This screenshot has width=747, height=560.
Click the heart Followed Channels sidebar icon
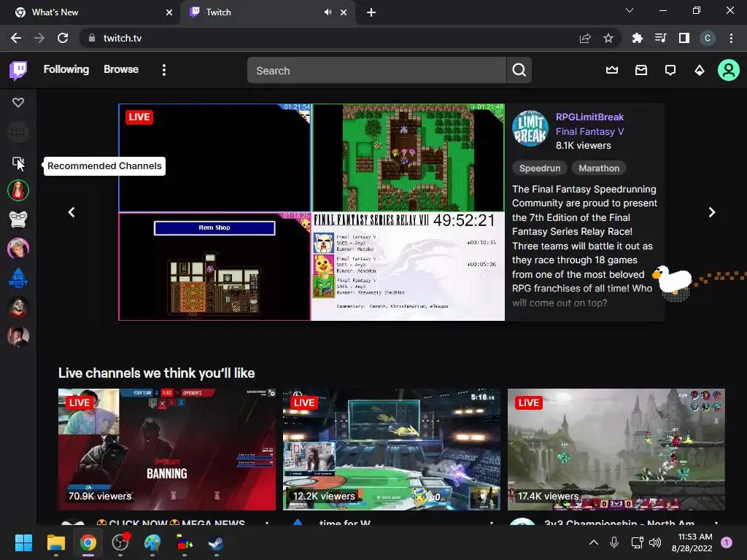tap(18, 102)
